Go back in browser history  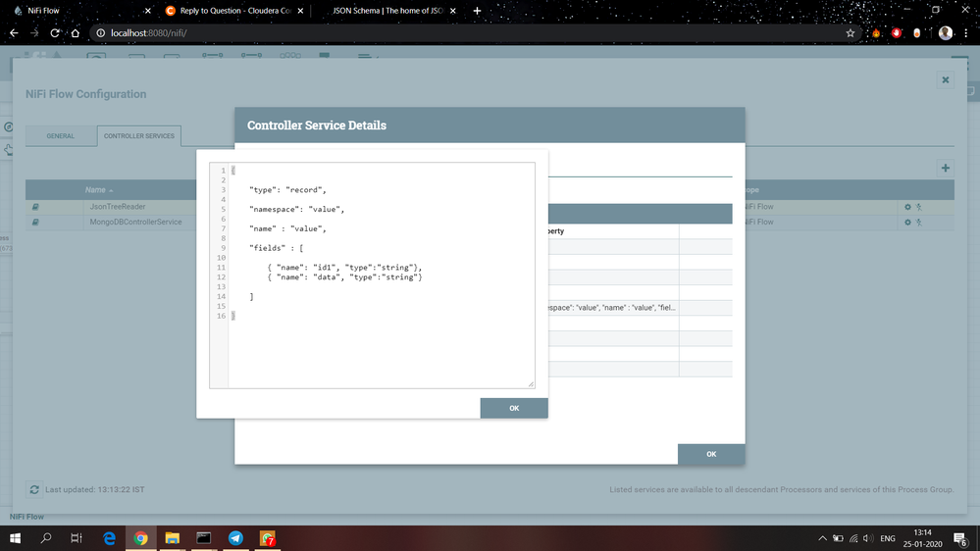coord(14,33)
